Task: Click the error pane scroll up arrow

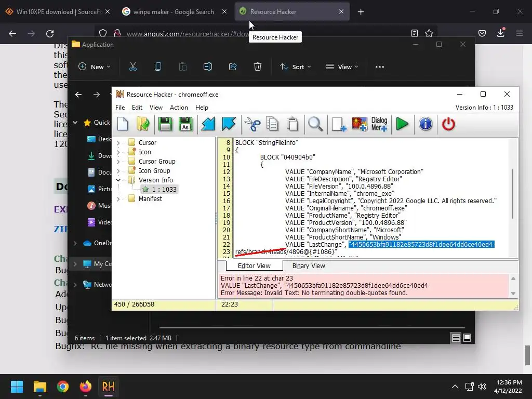Action: point(513,278)
